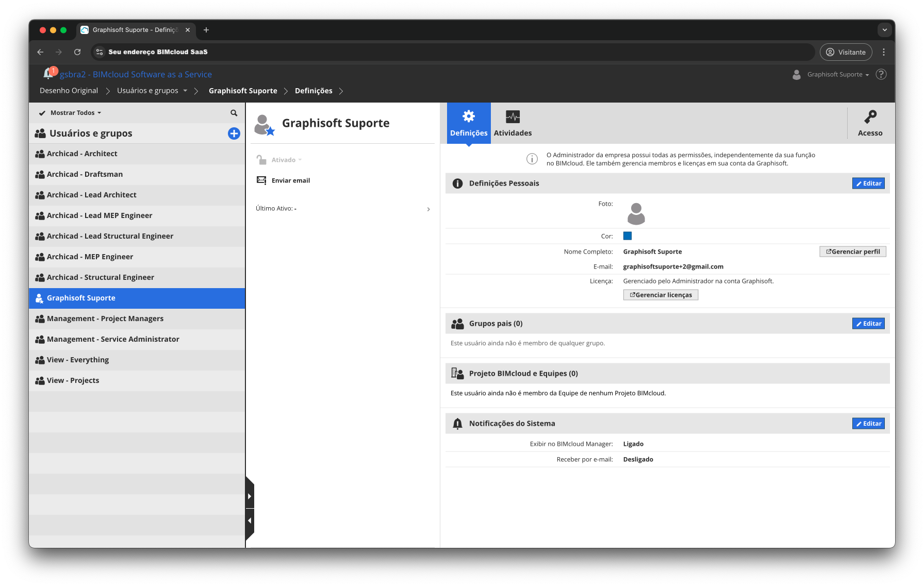
Task: Click the Enviar email envelope icon
Action: (x=261, y=180)
